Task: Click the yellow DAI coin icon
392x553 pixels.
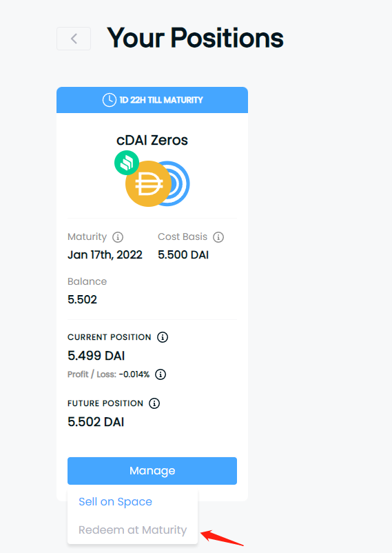Action: pos(148,183)
